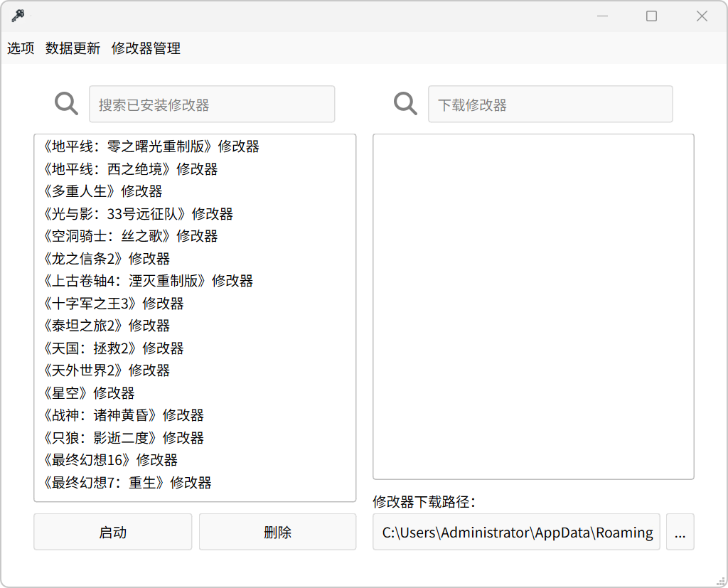Close the trainer manager window
Image resolution: width=728 pixels, height=588 pixels.
[x=702, y=16]
